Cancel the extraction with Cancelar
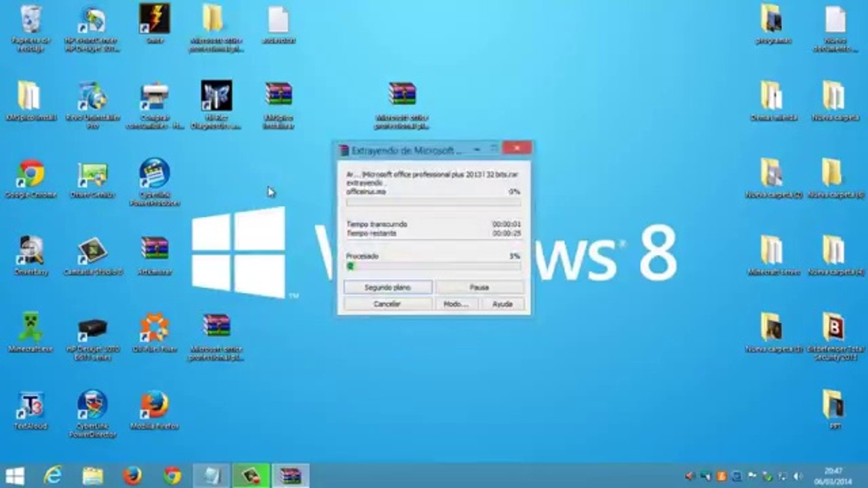868x488 pixels. pos(387,304)
